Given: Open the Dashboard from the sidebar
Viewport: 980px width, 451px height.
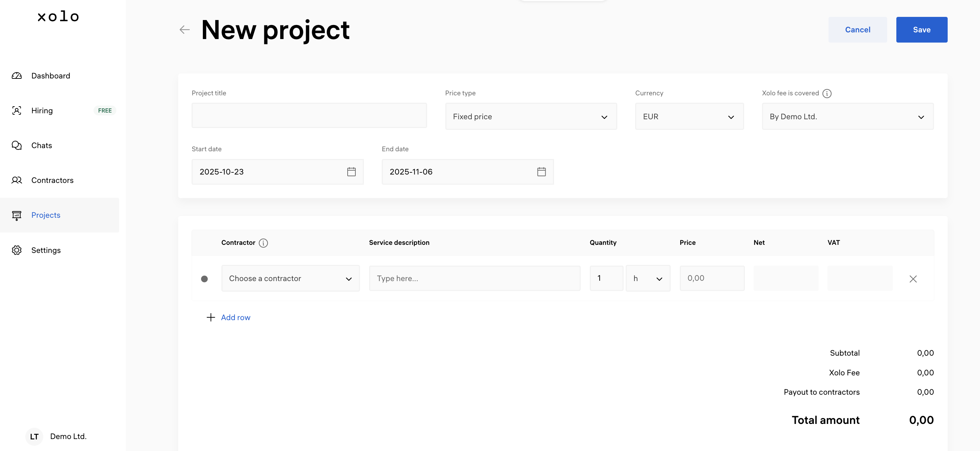Looking at the screenshot, I should (50, 75).
